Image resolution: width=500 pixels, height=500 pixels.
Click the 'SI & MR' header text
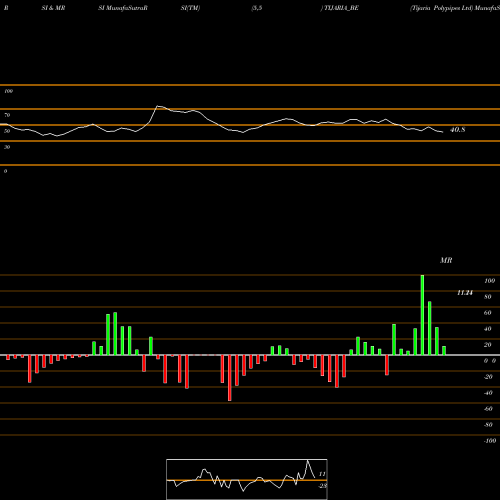point(53,8)
